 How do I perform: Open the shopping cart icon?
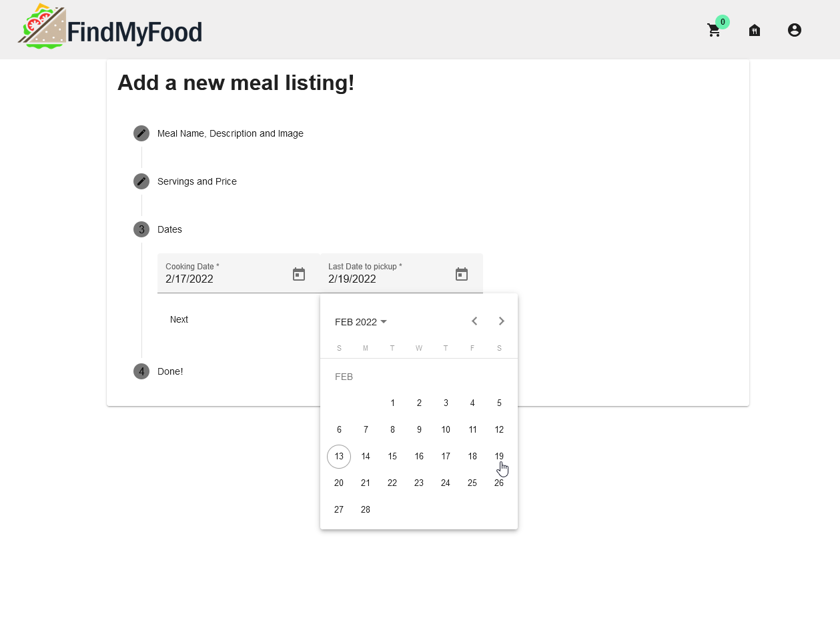(714, 31)
